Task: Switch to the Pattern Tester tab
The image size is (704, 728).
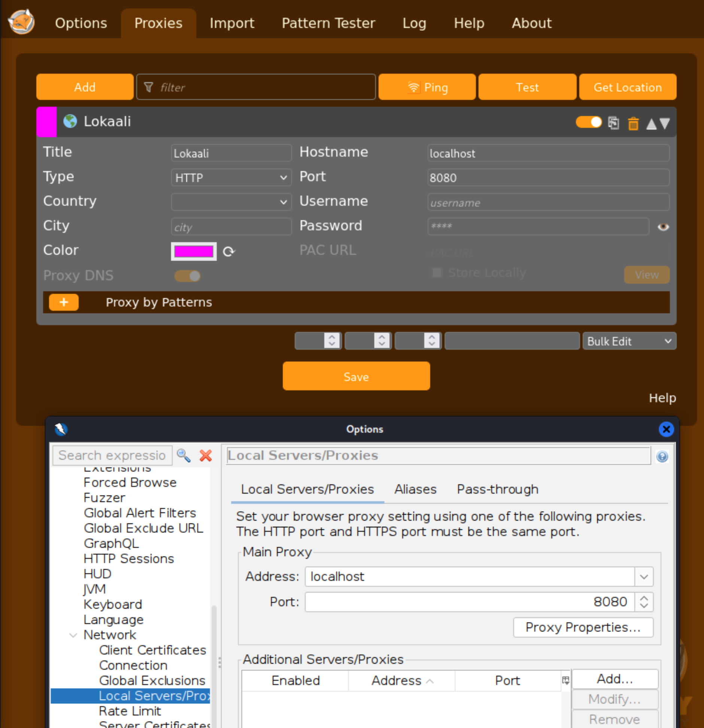Action: [x=328, y=23]
